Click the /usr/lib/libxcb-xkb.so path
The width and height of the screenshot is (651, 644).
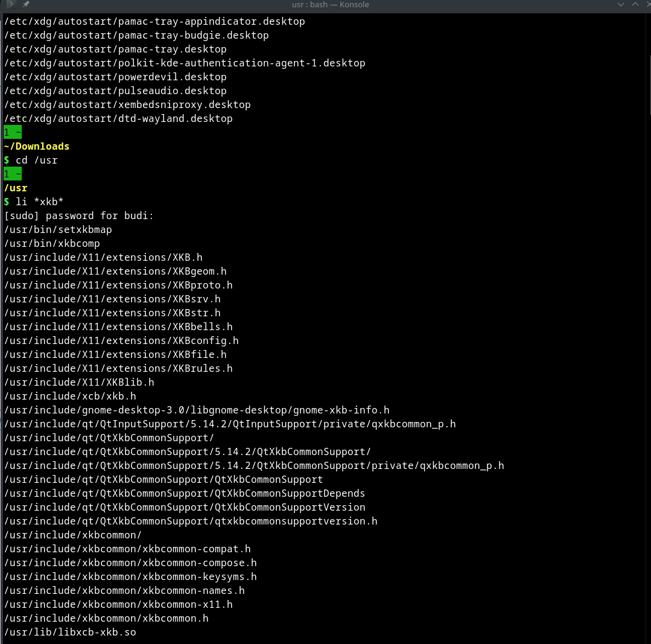click(70, 632)
